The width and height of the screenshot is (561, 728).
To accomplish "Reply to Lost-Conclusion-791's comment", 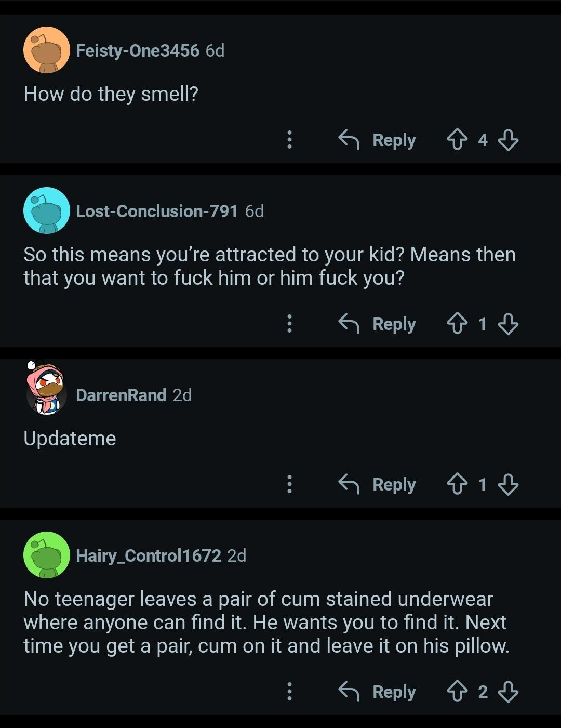I will pyautogui.click(x=378, y=324).
